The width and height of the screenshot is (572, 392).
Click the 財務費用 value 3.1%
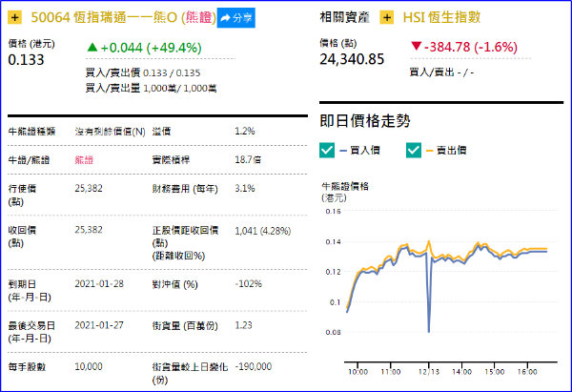[x=245, y=188]
